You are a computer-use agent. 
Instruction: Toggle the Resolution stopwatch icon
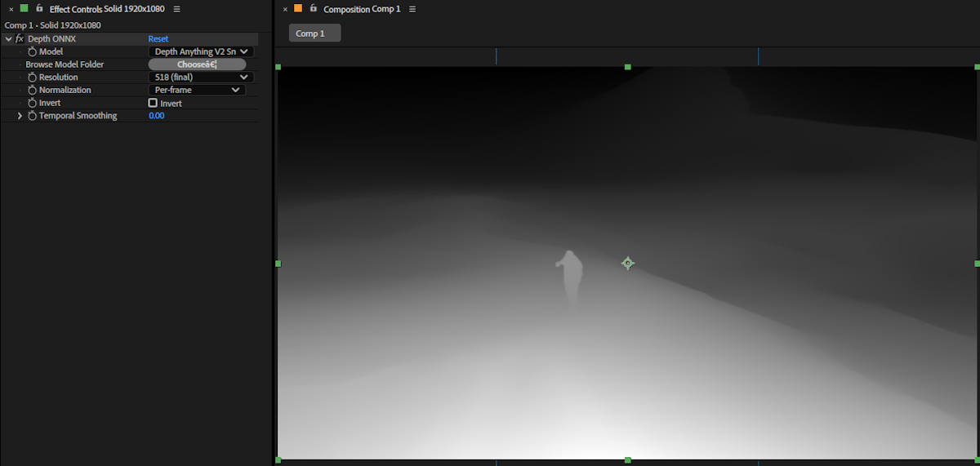coord(33,78)
